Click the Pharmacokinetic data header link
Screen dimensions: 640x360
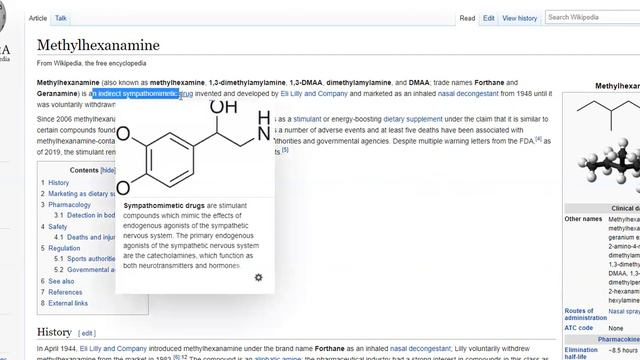click(x=619, y=340)
